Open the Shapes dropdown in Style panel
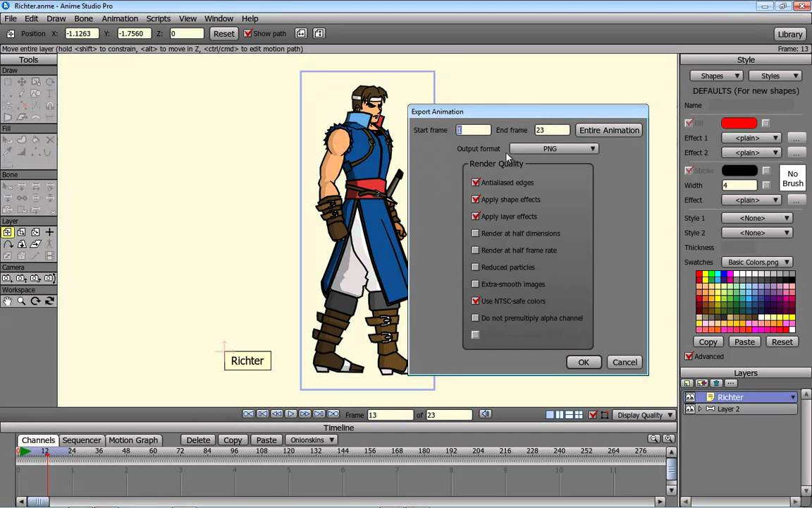Image resolution: width=812 pixels, height=508 pixels. click(x=717, y=75)
